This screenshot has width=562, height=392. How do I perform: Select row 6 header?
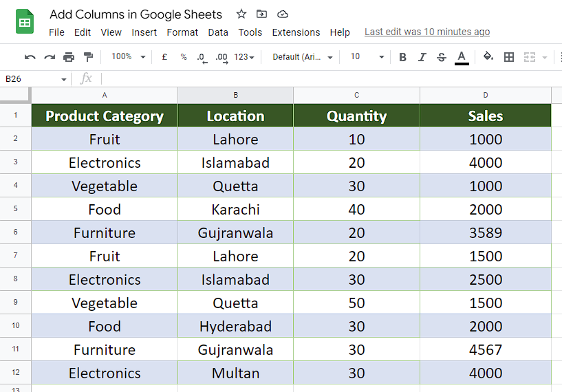coord(15,232)
